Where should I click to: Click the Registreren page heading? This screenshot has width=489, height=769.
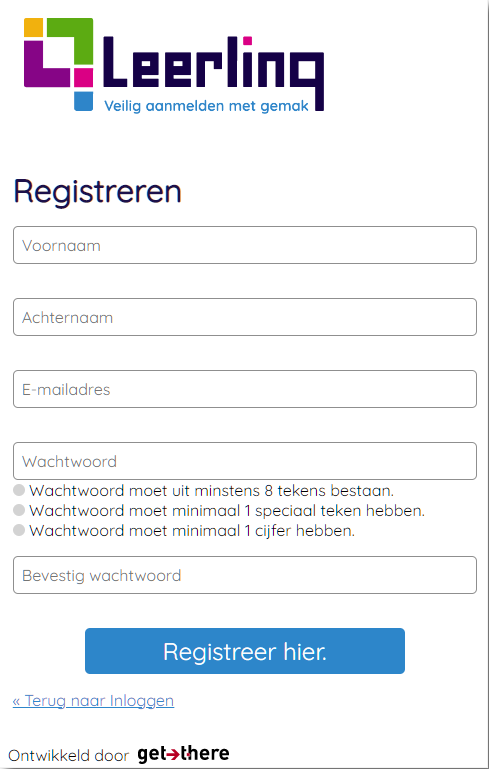pos(98,192)
